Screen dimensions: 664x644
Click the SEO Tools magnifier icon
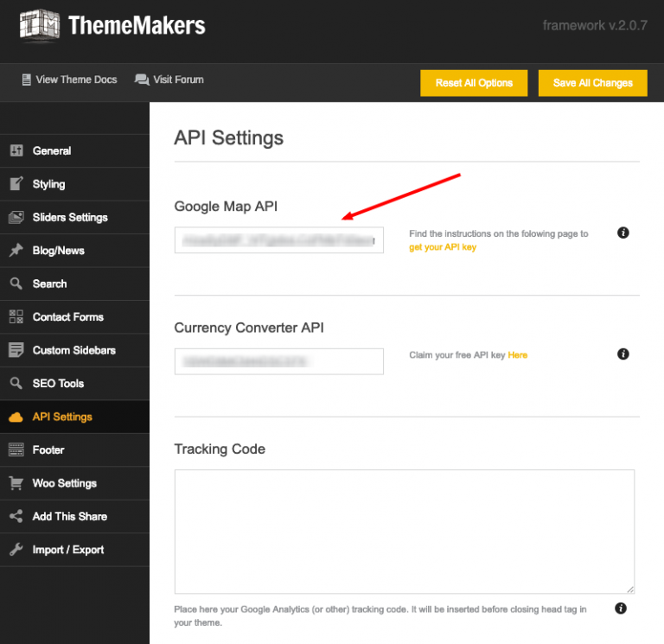pos(16,383)
